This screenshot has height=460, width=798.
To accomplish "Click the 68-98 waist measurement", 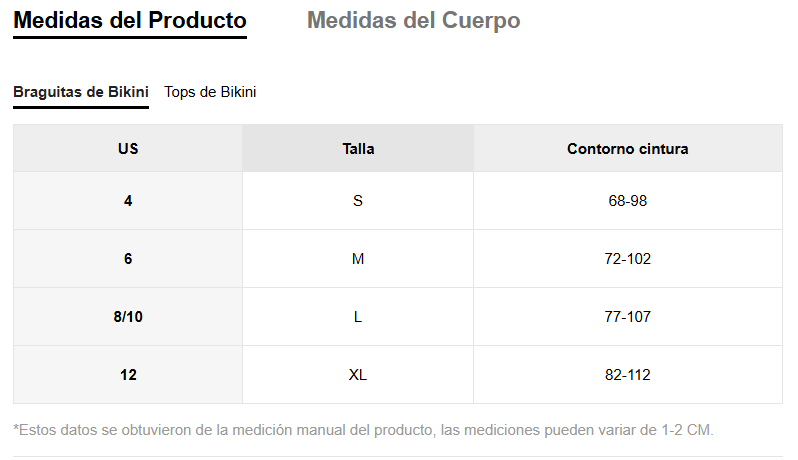I will 628,201.
